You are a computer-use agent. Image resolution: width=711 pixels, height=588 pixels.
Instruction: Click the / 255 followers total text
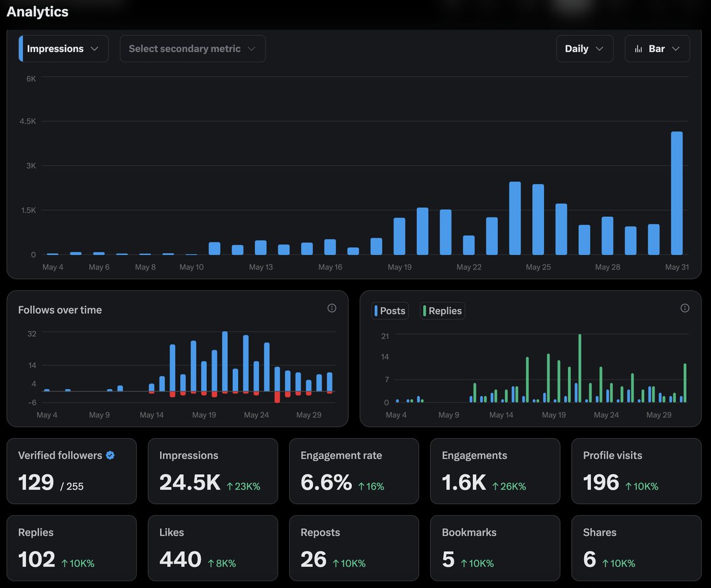click(x=72, y=487)
